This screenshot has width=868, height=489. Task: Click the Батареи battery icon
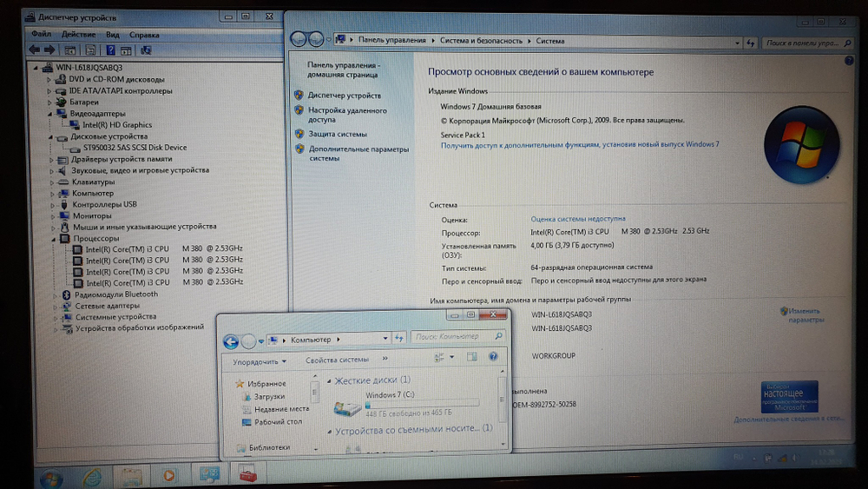(62, 102)
